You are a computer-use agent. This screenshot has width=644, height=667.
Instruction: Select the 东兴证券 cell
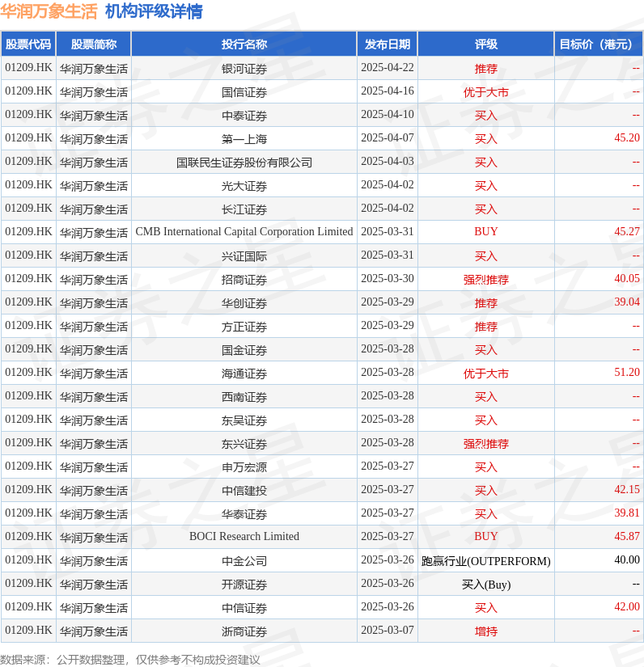pyautogui.click(x=244, y=443)
